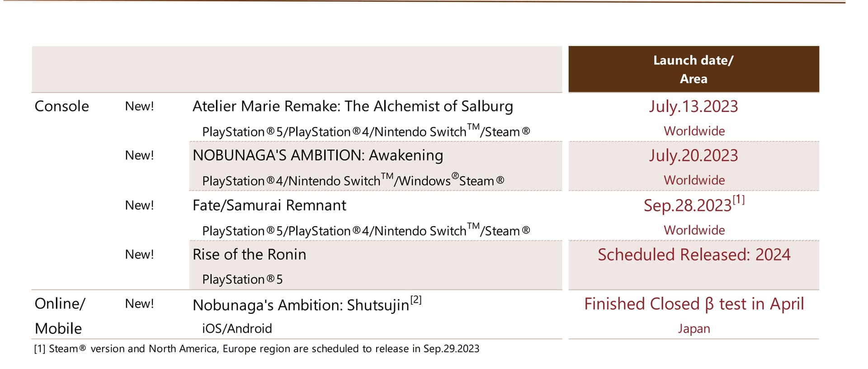Click the iOS/Android platform text
Viewport: 868px width, 369px height.
click(x=237, y=328)
